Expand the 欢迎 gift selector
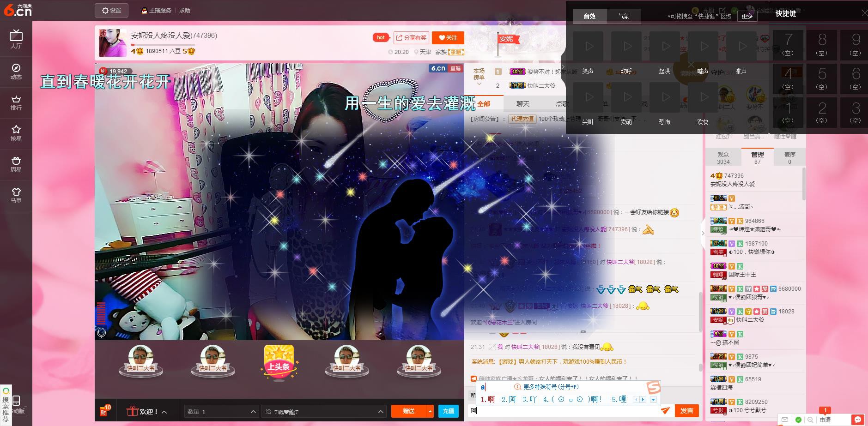This screenshot has height=426, width=868. point(147,411)
